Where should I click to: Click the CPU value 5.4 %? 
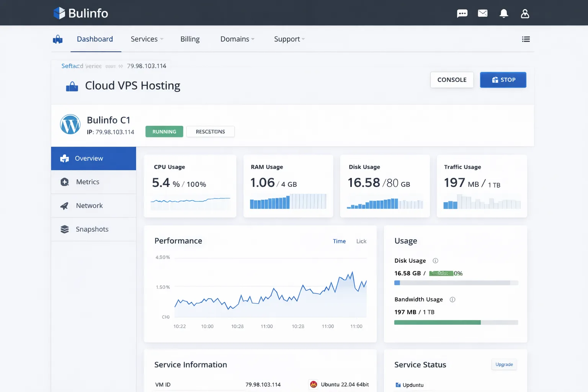tap(166, 183)
